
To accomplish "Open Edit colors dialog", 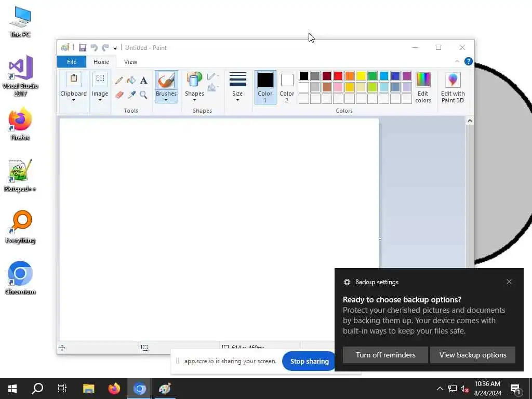I will (x=423, y=87).
